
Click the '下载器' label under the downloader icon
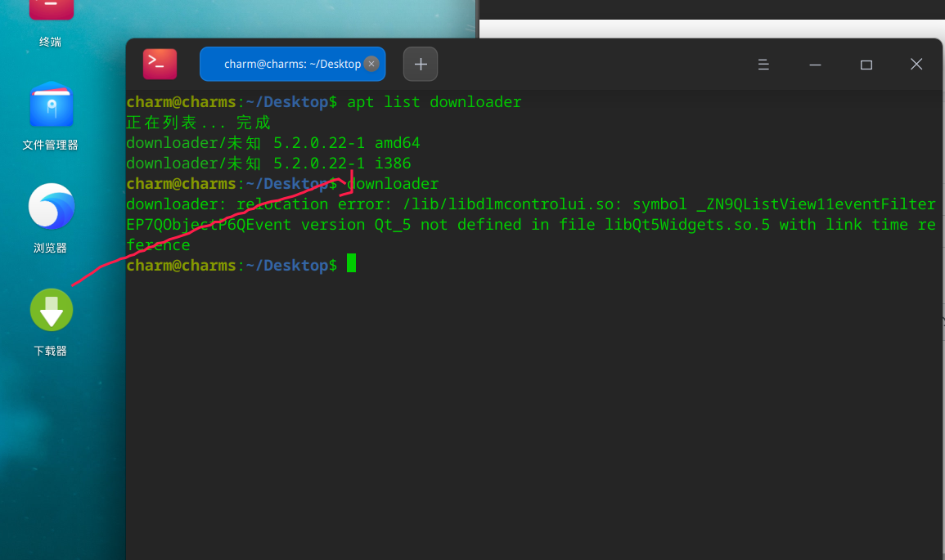tap(51, 351)
